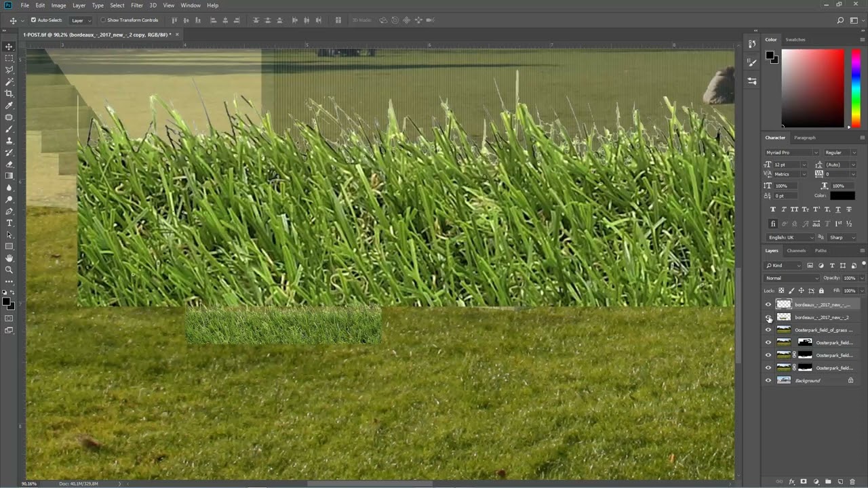
Task: Open the Sharp anti-aliasing dropdown
Action: [842, 237]
